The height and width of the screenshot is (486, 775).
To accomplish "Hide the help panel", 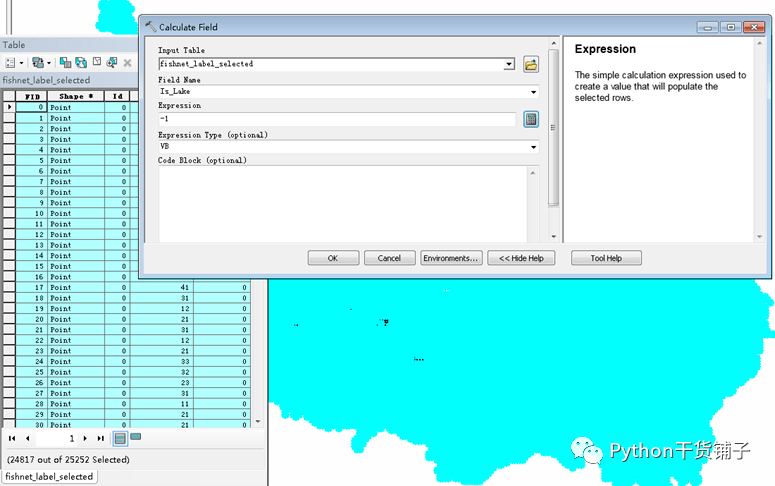I will click(x=521, y=258).
